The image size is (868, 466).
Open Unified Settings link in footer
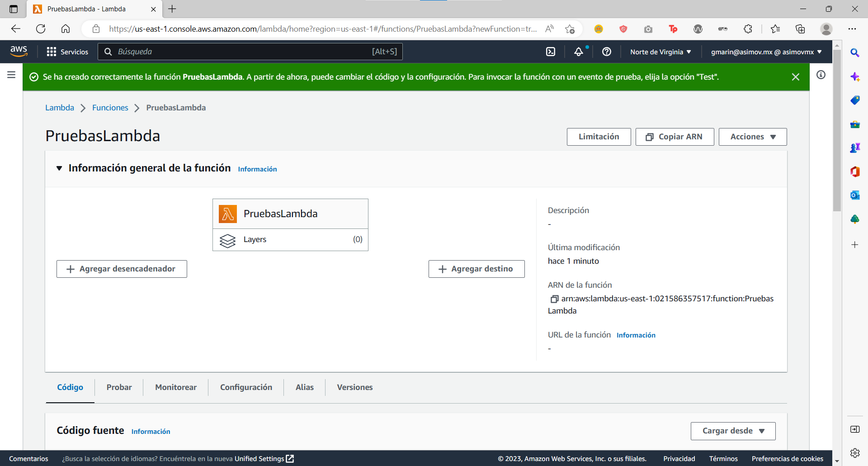click(x=264, y=459)
